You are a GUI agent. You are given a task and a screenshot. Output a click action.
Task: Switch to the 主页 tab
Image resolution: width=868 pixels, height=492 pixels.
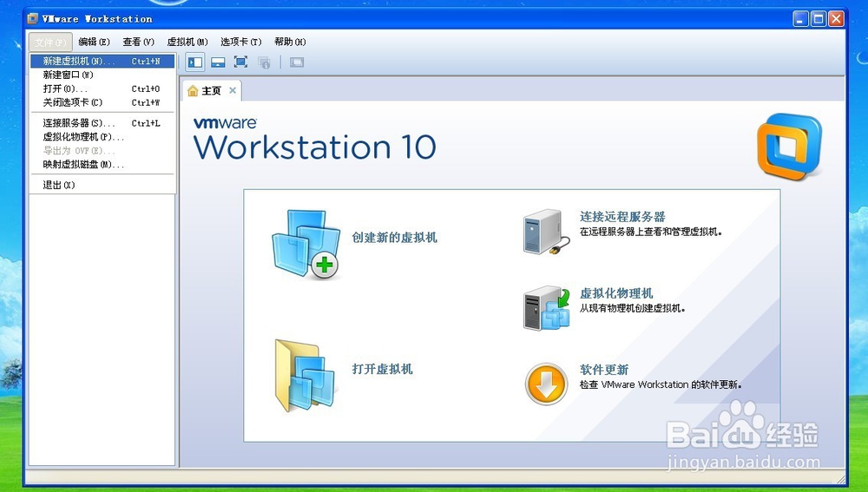[x=211, y=91]
